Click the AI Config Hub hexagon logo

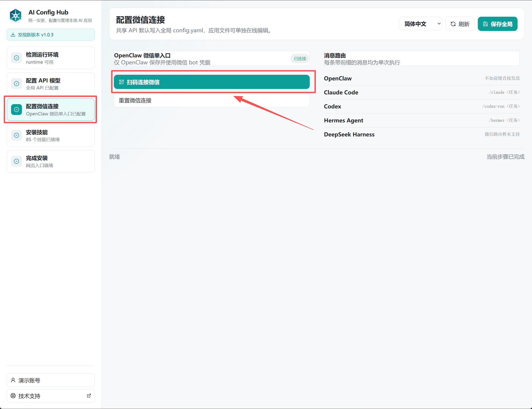pos(16,16)
